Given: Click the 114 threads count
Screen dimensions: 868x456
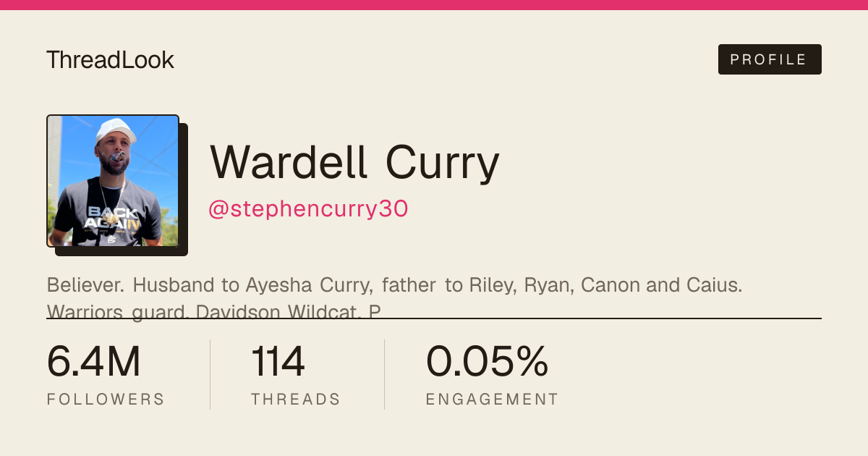Looking at the screenshot, I should (x=278, y=362).
